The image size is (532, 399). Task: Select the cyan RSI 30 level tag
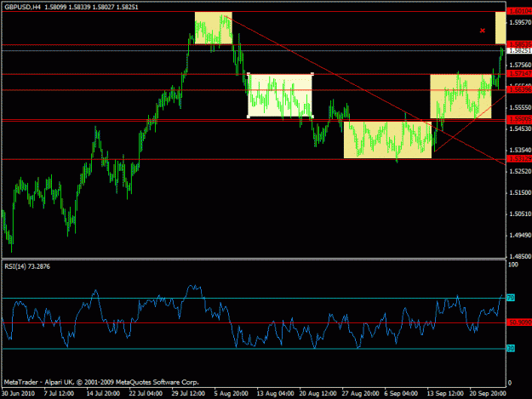(511, 348)
